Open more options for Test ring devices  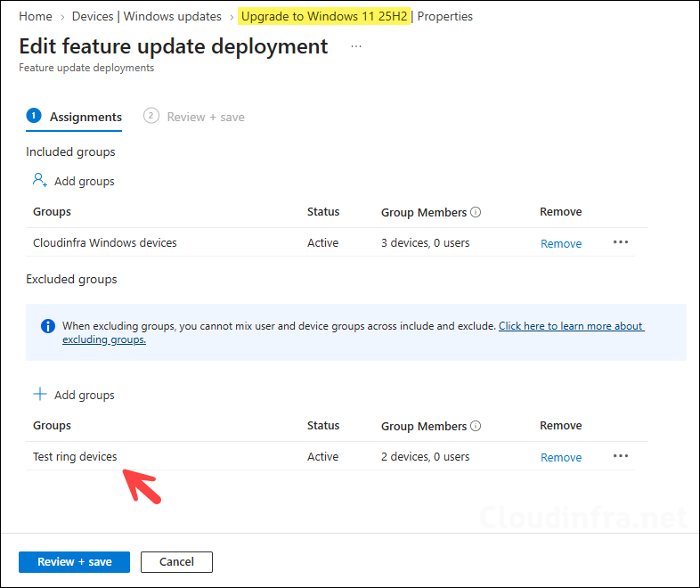[x=621, y=456]
